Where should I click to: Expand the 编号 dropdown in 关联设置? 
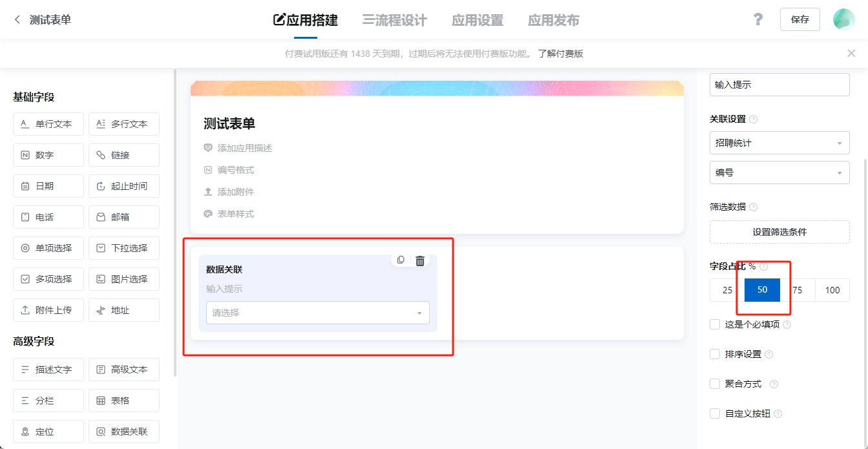click(779, 173)
